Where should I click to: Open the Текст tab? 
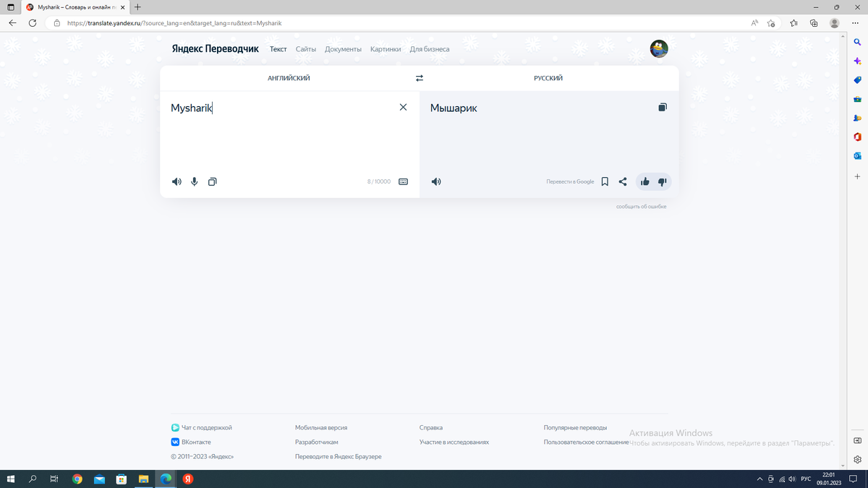[x=278, y=49]
